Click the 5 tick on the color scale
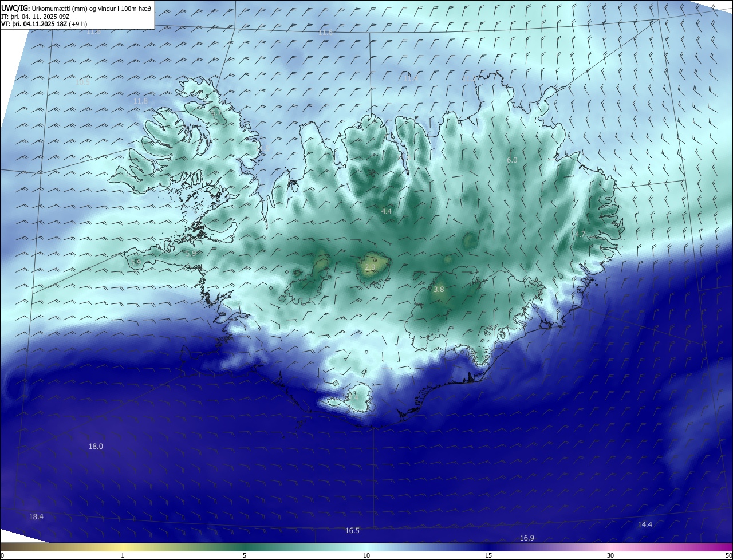 pyautogui.click(x=245, y=555)
